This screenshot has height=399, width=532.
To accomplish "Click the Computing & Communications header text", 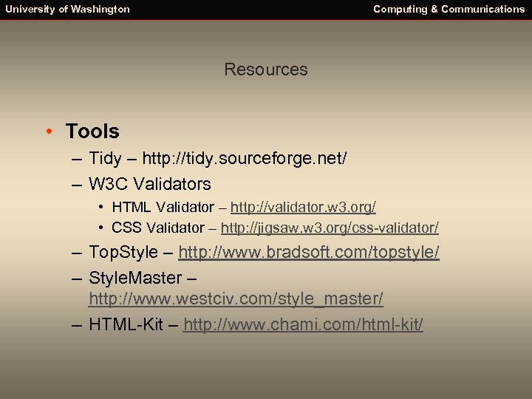I will point(449,10).
